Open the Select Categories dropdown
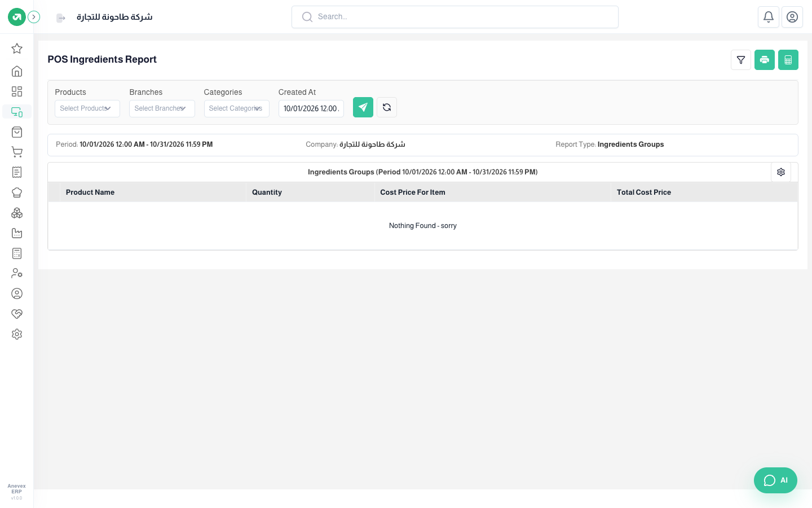812x508 pixels. point(236,108)
